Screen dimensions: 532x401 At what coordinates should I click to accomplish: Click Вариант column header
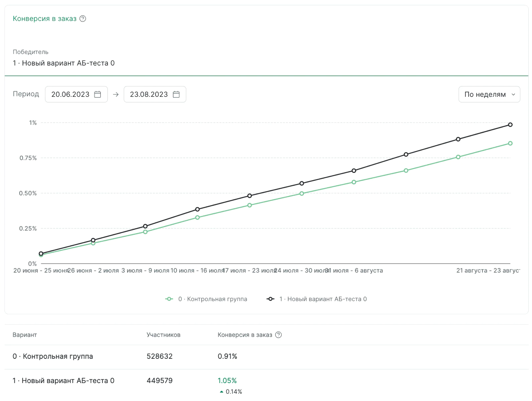click(x=25, y=335)
